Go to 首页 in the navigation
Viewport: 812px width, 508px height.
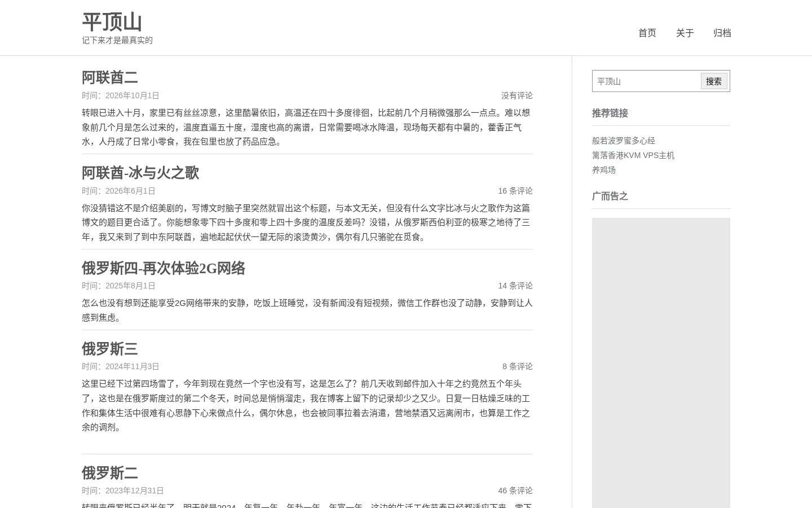647,33
